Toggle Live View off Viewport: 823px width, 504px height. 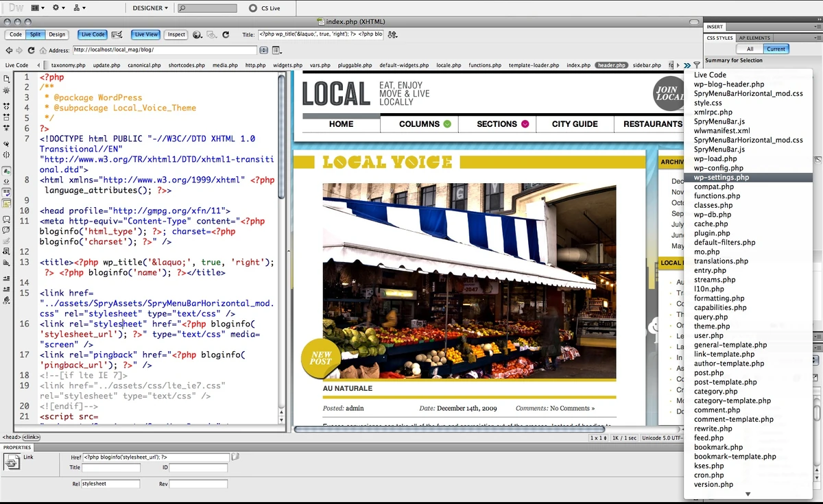click(x=145, y=34)
